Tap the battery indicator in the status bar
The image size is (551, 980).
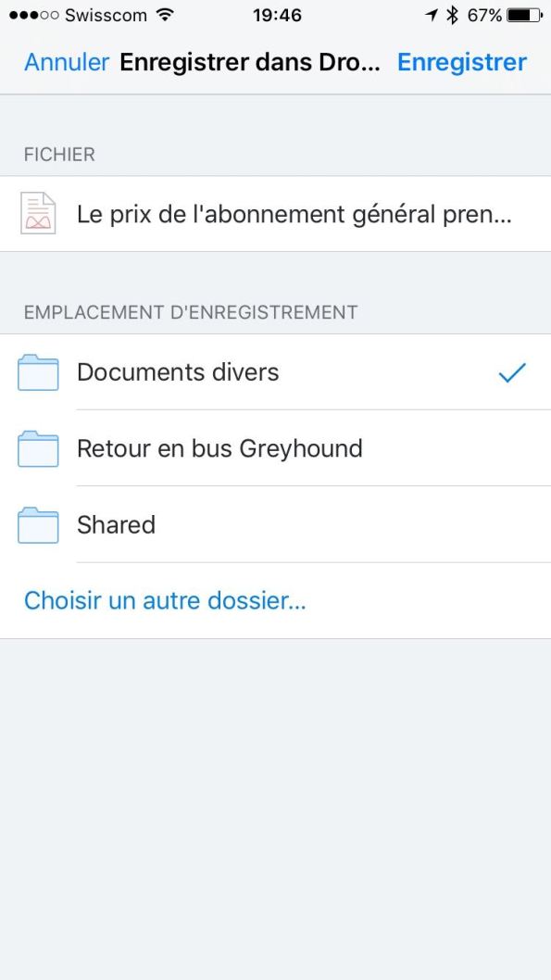point(520,14)
